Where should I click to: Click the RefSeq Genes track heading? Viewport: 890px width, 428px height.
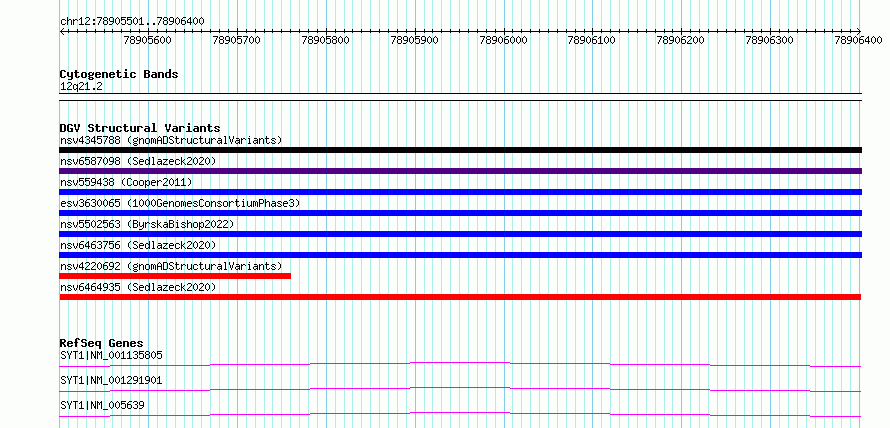102,343
